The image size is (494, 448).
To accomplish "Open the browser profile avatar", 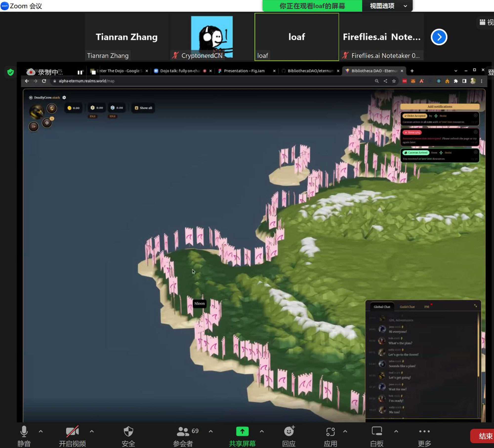I will (x=473, y=81).
